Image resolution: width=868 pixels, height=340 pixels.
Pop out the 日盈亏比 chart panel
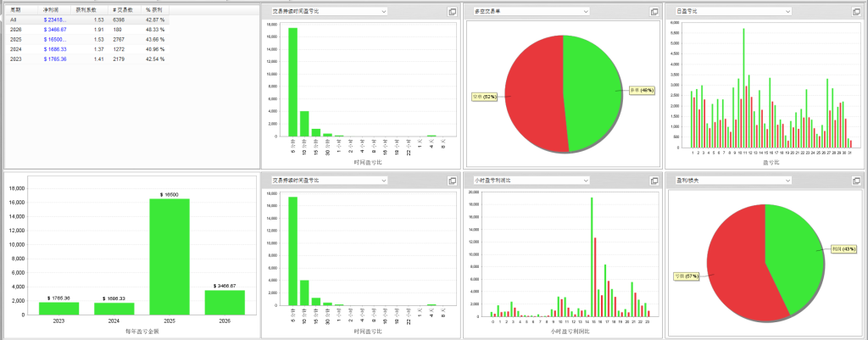coord(856,12)
